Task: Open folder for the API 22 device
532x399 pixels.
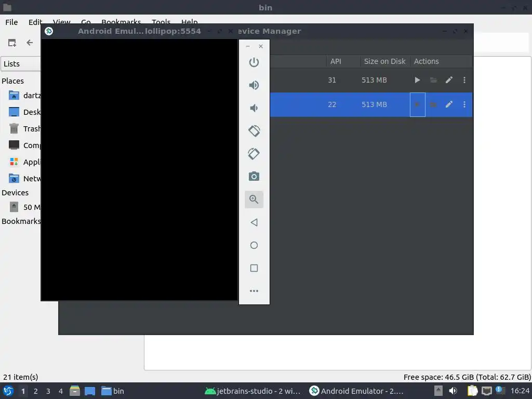Action: 433,104
